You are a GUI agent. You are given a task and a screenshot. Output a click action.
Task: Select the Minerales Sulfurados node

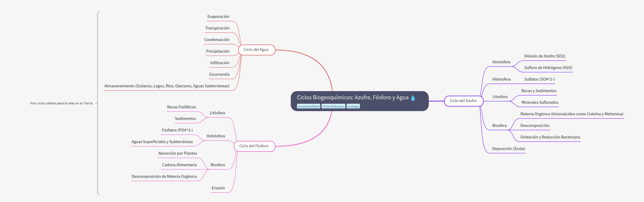pos(540,102)
